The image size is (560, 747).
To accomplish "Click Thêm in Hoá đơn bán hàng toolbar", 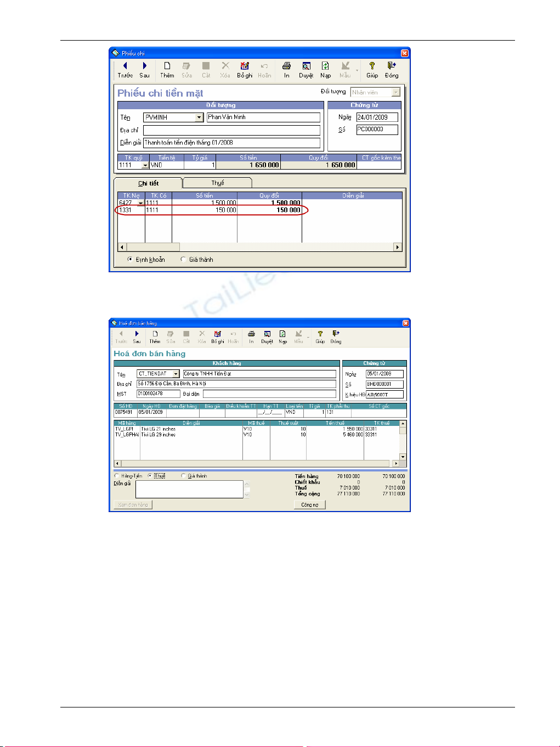I will [155, 336].
